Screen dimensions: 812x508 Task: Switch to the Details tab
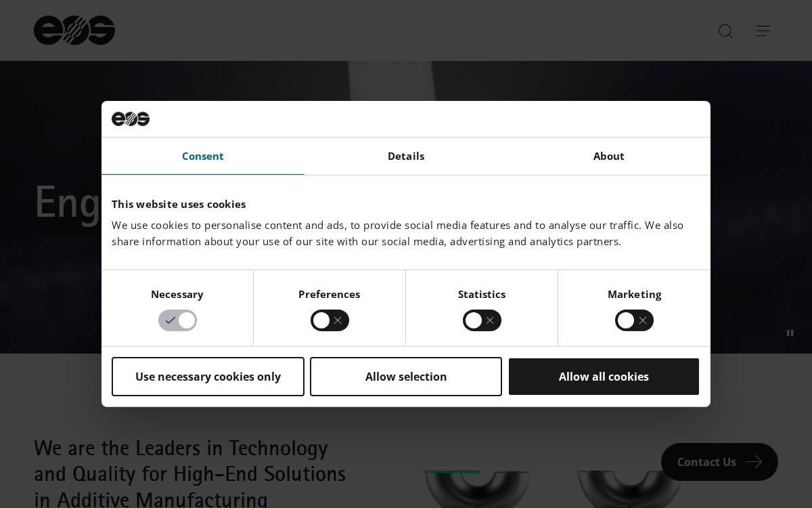point(406,156)
